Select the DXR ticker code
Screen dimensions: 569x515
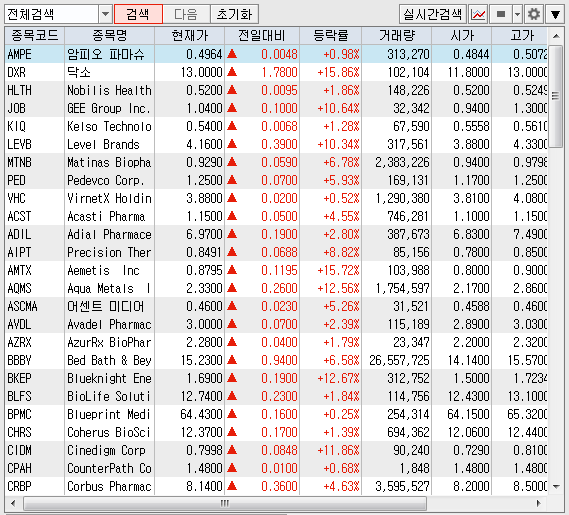[16, 72]
